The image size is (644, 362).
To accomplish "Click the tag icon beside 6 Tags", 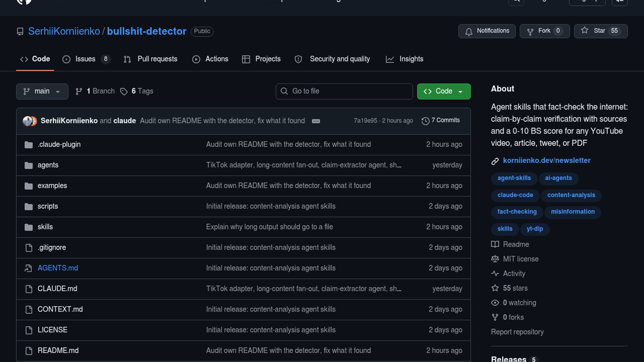I will pyautogui.click(x=124, y=92).
